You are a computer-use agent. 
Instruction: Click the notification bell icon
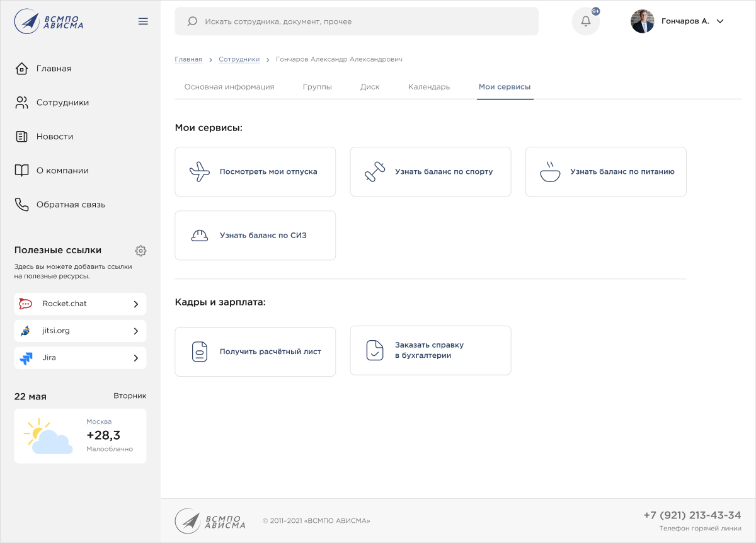(x=585, y=21)
